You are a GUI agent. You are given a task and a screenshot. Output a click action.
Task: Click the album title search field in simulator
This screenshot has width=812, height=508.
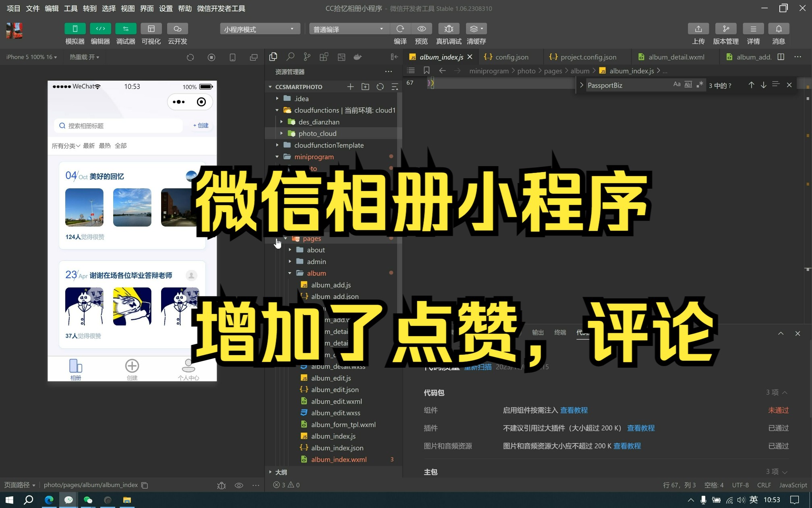coord(118,126)
